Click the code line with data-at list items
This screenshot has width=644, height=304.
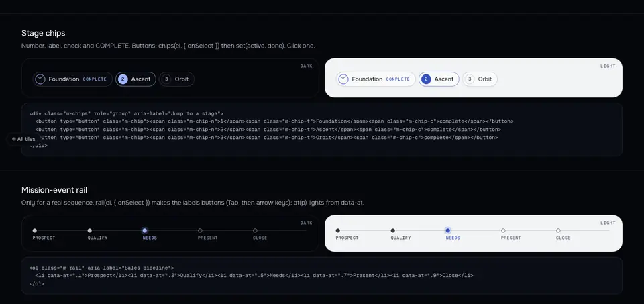pyautogui.click(x=254, y=276)
